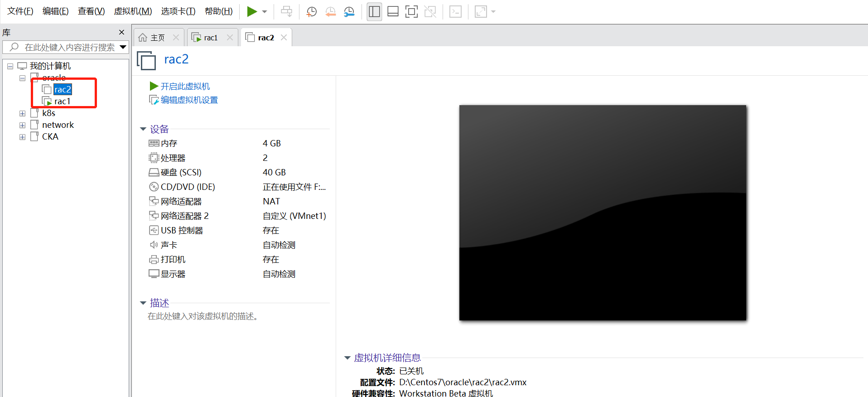Screen dimensions: 868x397
Task: Collapse the 设备 section
Action: [x=143, y=129]
